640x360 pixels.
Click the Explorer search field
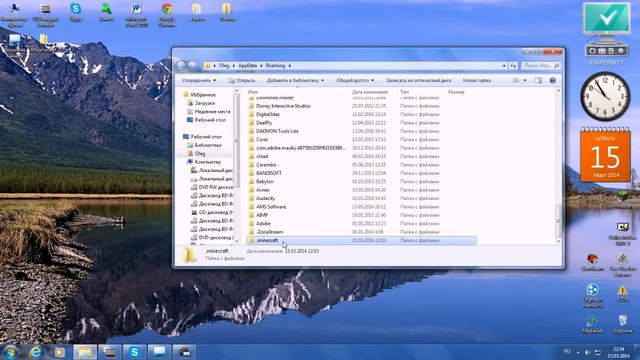tap(541, 65)
